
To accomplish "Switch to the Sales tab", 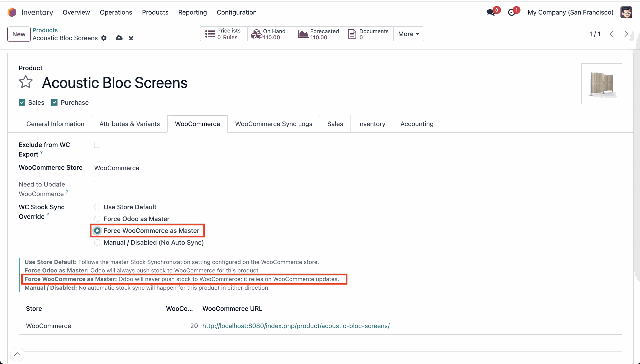I will click(x=335, y=124).
